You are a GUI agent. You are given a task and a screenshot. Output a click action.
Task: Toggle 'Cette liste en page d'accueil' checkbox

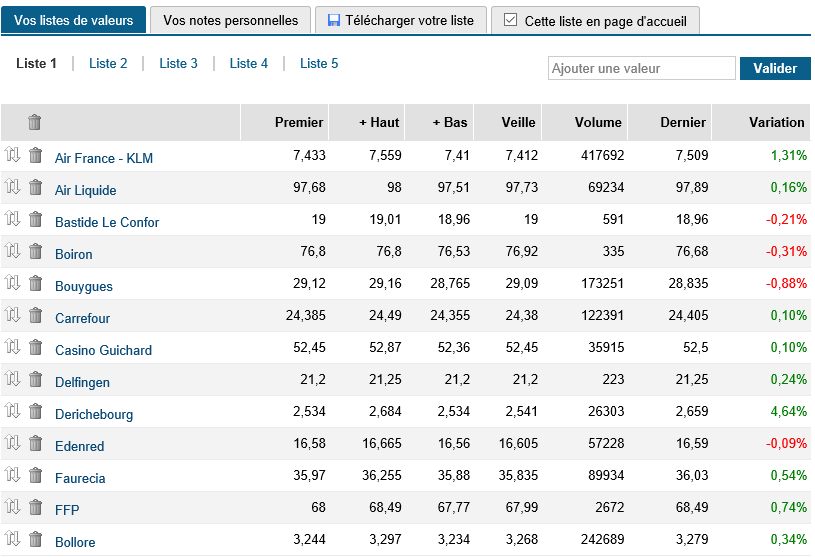click(x=510, y=20)
